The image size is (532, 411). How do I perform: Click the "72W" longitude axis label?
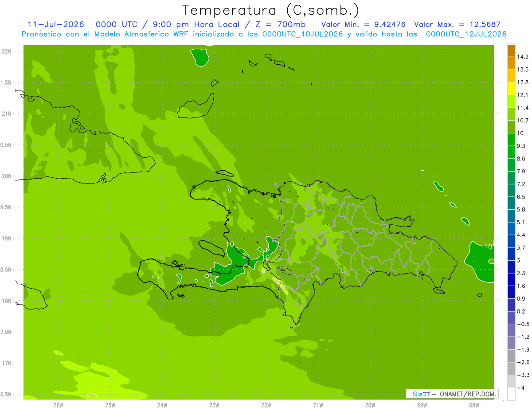266,405
